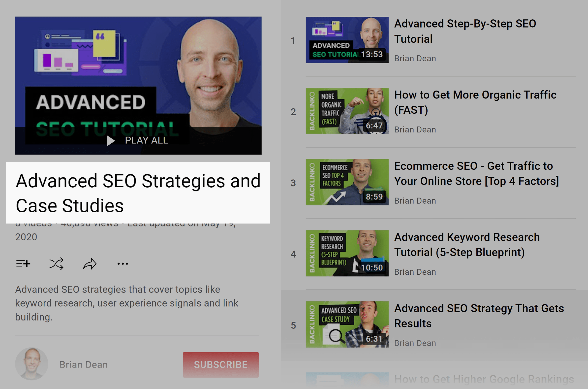Click the share playlist icon

tap(89, 263)
